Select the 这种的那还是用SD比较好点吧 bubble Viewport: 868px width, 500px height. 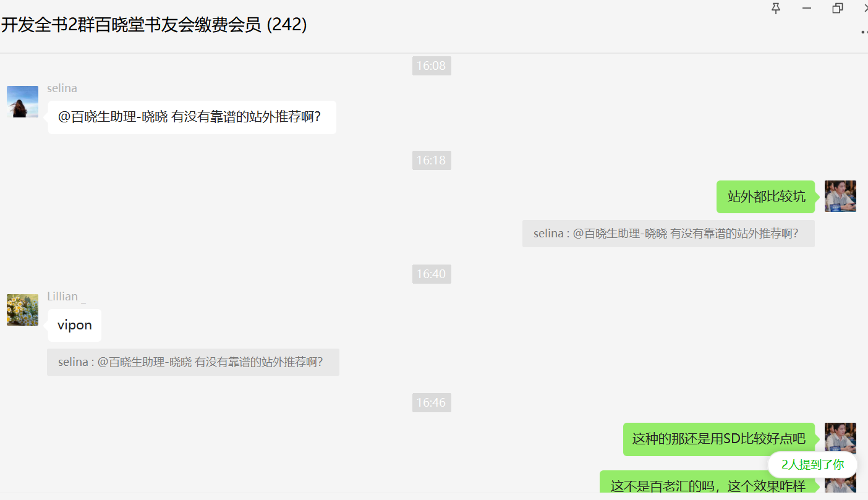click(719, 439)
